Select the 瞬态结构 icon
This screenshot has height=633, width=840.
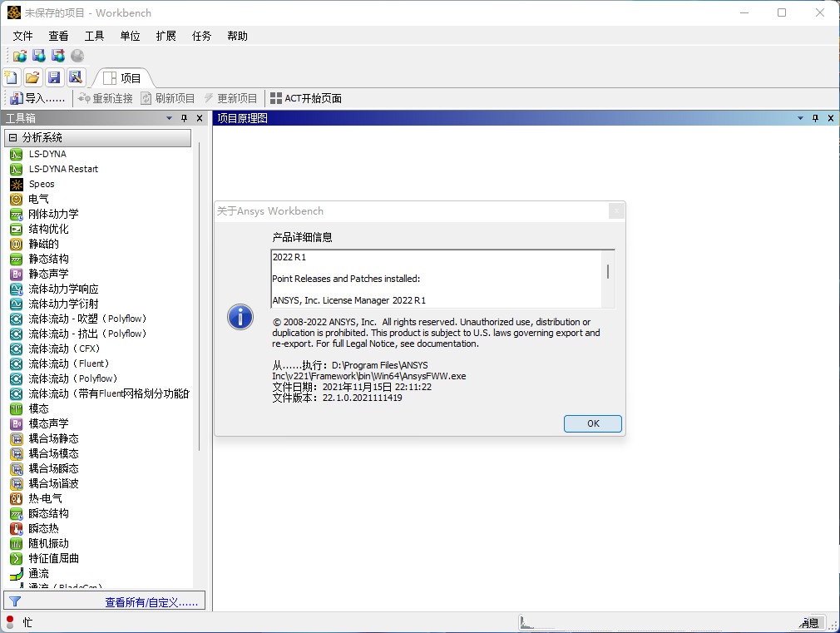tap(16, 514)
